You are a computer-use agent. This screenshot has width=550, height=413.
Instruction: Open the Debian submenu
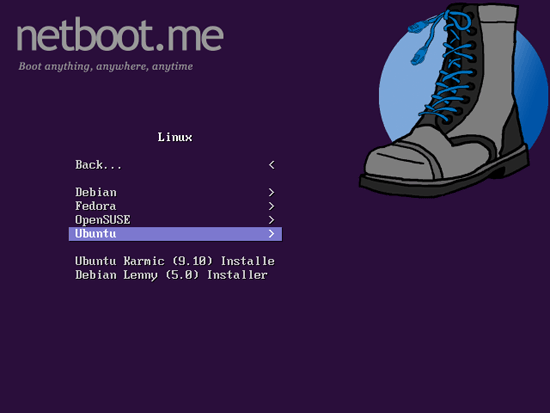coord(175,192)
